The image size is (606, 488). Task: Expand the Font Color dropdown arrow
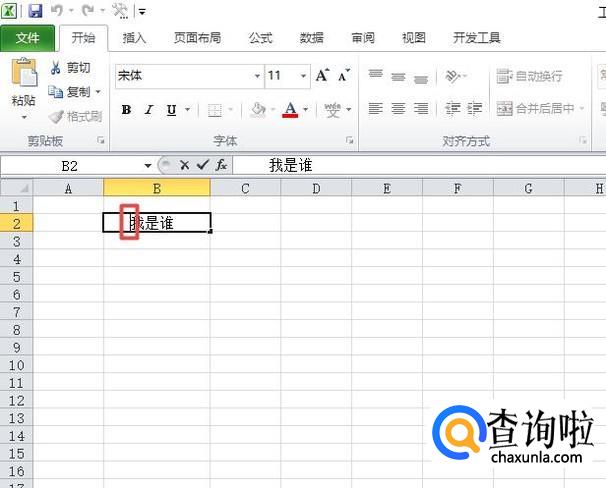tap(306, 110)
